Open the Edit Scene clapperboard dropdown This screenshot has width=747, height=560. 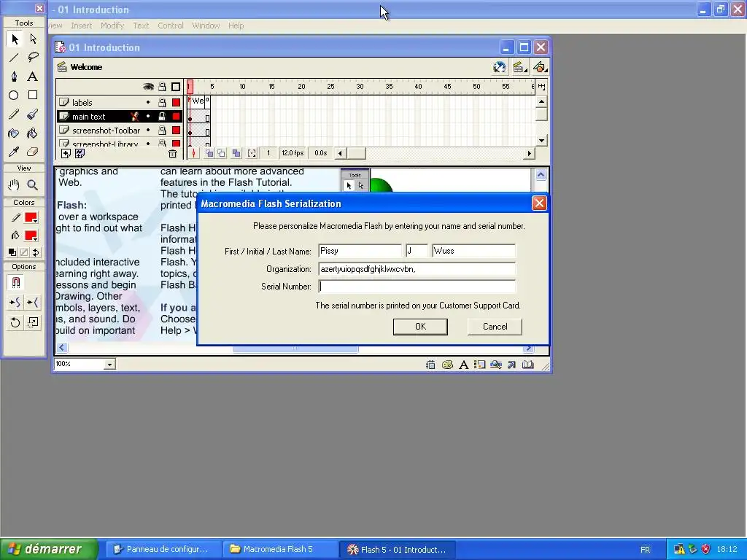pos(520,67)
